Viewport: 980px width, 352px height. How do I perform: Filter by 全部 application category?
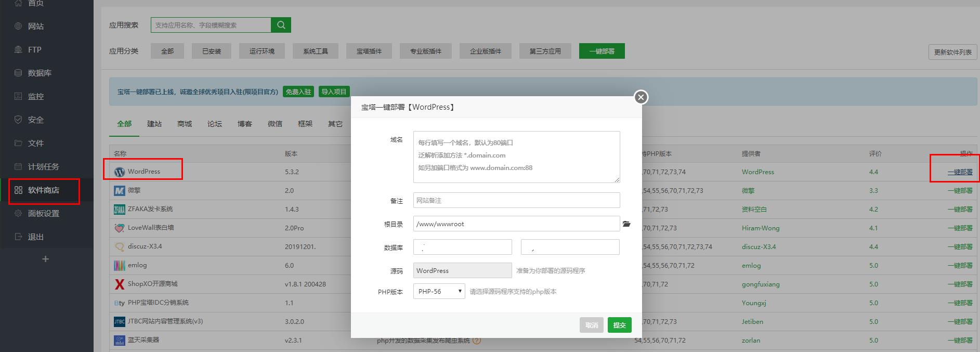167,51
